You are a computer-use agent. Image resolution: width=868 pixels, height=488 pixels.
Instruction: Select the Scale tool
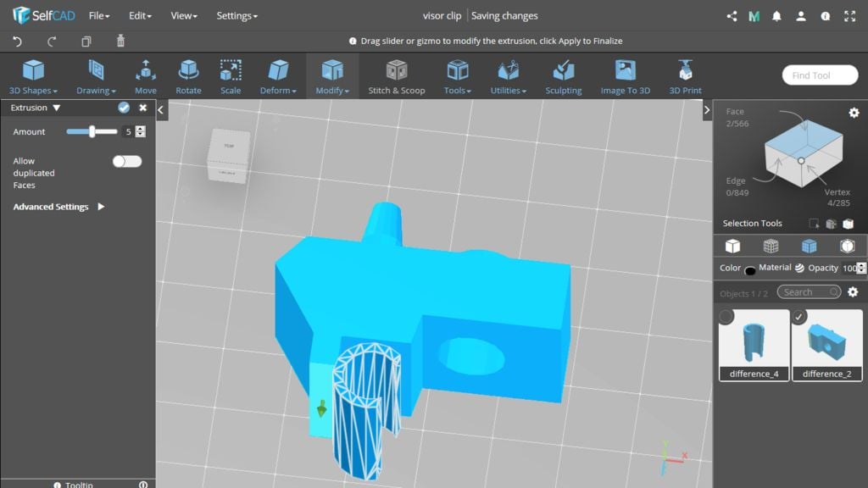[231, 76]
